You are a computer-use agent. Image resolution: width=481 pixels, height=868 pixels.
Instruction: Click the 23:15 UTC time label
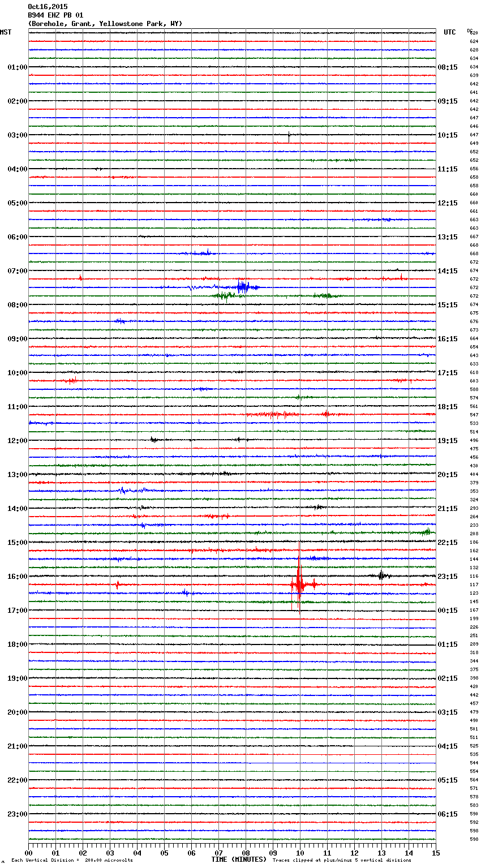tap(448, 577)
